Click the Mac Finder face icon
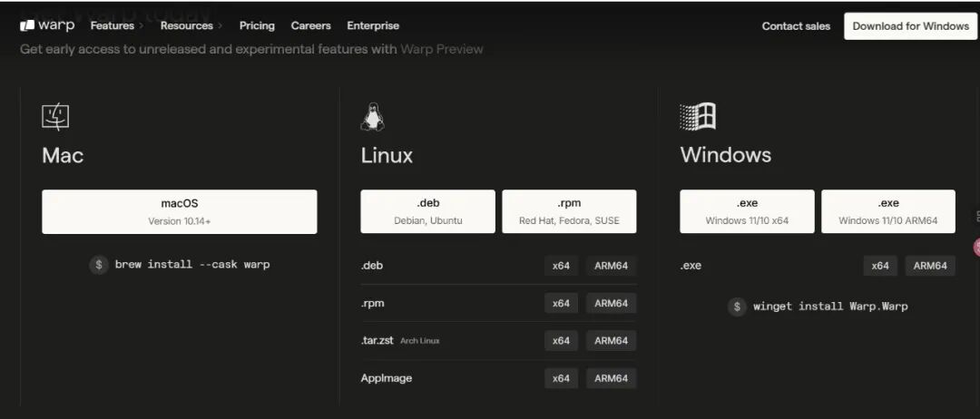980x419 pixels. [x=55, y=117]
